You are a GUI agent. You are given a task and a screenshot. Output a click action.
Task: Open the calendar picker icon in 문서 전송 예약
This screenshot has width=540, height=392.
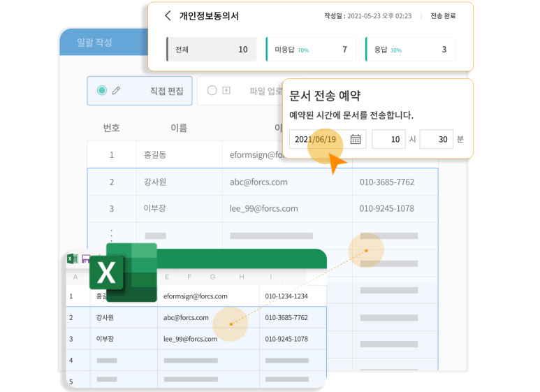tap(356, 139)
